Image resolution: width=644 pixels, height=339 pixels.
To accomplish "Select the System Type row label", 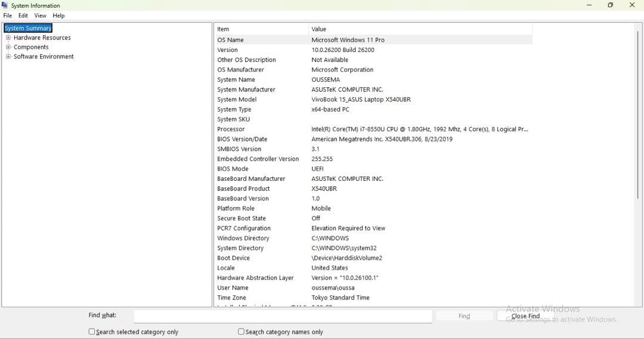I will 234,109.
